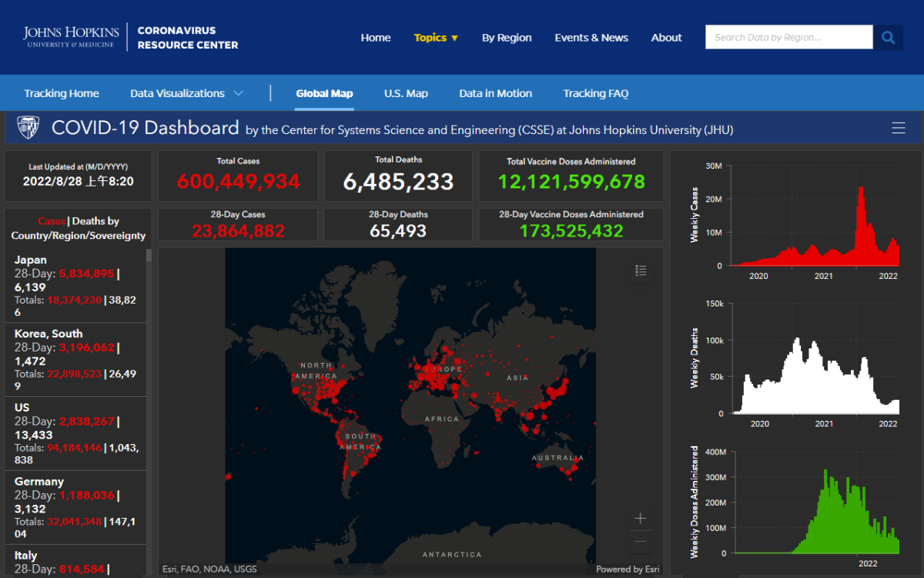
Task: Go to By Region page
Action: [x=507, y=38]
